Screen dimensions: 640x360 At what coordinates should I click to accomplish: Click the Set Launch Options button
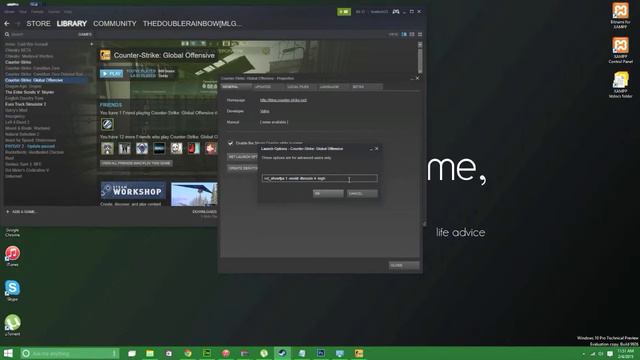click(x=242, y=157)
